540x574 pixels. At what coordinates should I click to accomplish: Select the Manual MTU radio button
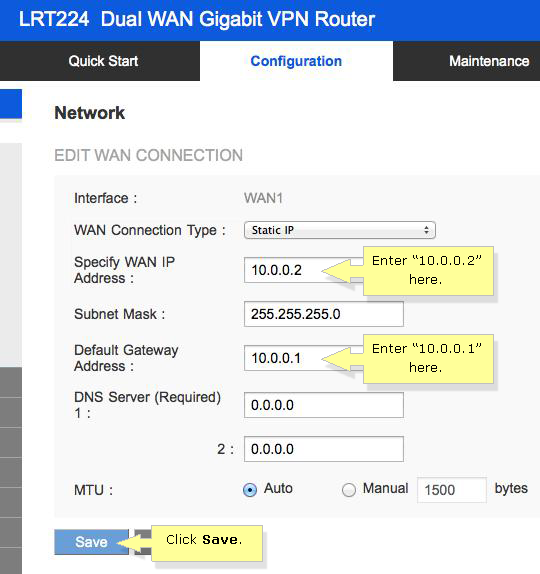pos(349,489)
